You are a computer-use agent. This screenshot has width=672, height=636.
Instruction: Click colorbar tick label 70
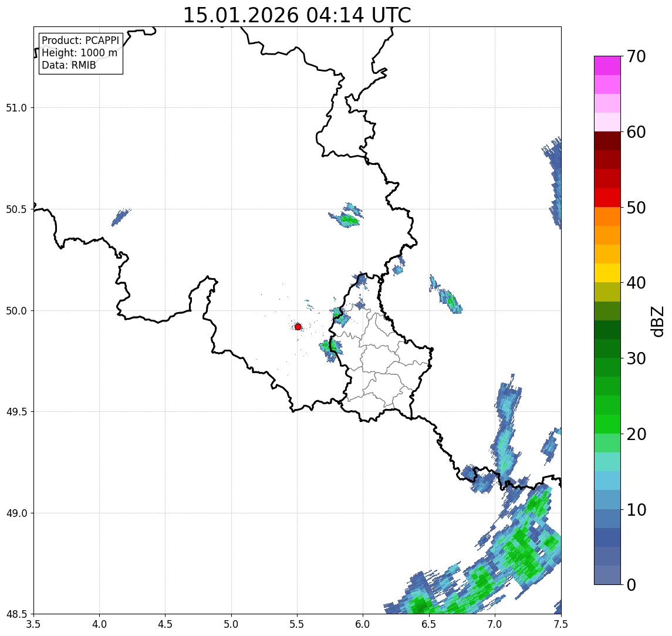(x=636, y=56)
